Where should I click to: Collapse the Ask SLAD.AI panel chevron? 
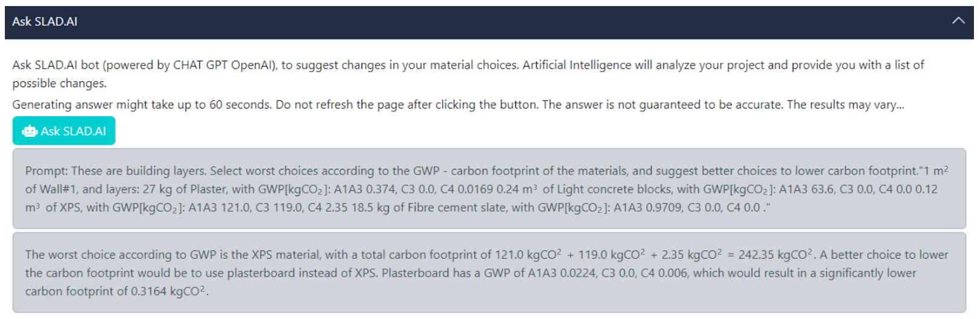(x=958, y=21)
